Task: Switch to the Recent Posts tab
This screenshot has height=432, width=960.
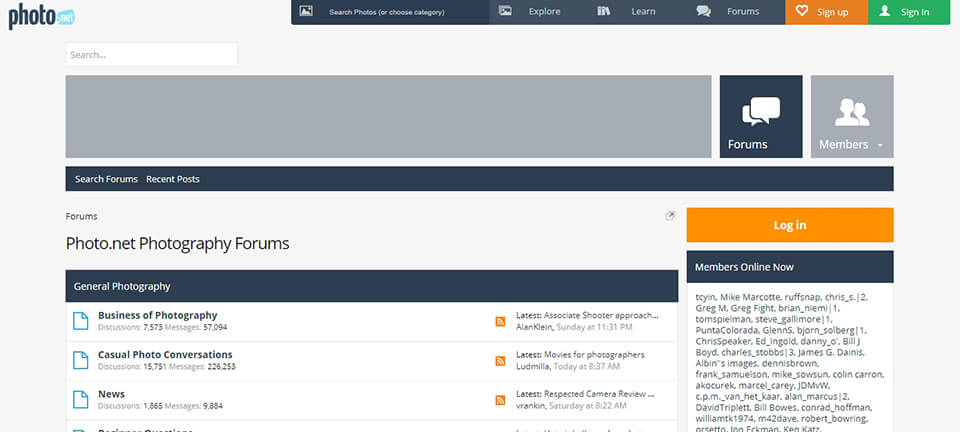Action: [x=173, y=179]
